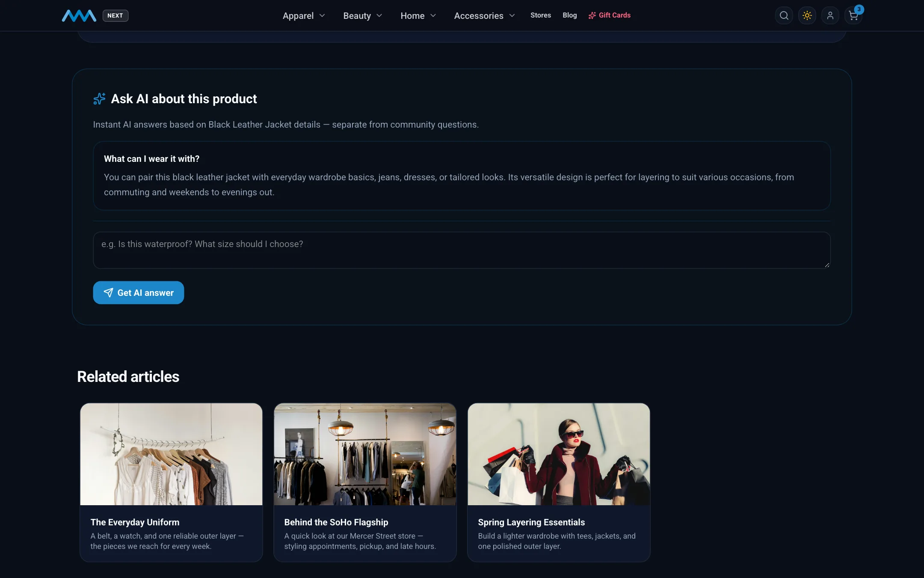Click 'A belt, a watch, and one reliable' excerpt
924x578 pixels.
(167, 541)
